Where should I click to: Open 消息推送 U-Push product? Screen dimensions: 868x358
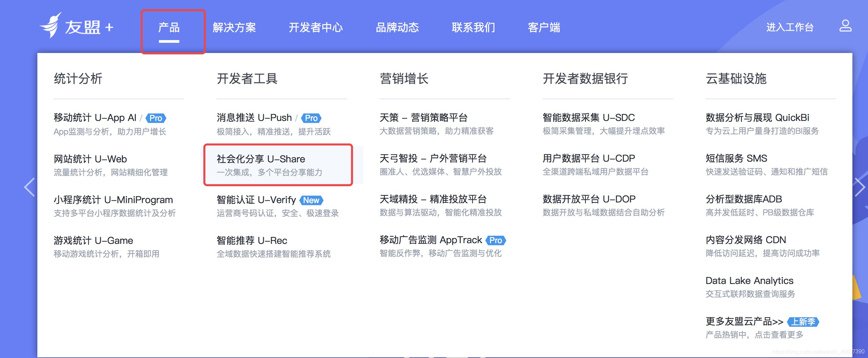254,118
